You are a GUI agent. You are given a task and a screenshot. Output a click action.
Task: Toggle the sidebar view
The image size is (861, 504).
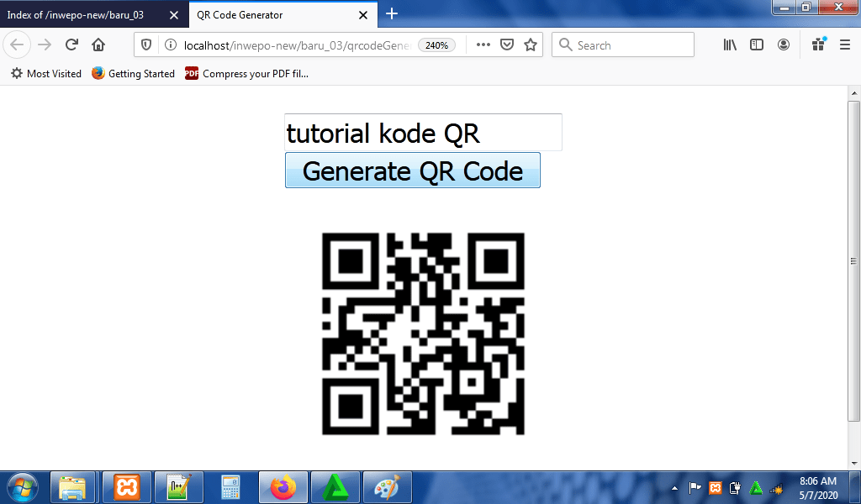click(x=757, y=45)
